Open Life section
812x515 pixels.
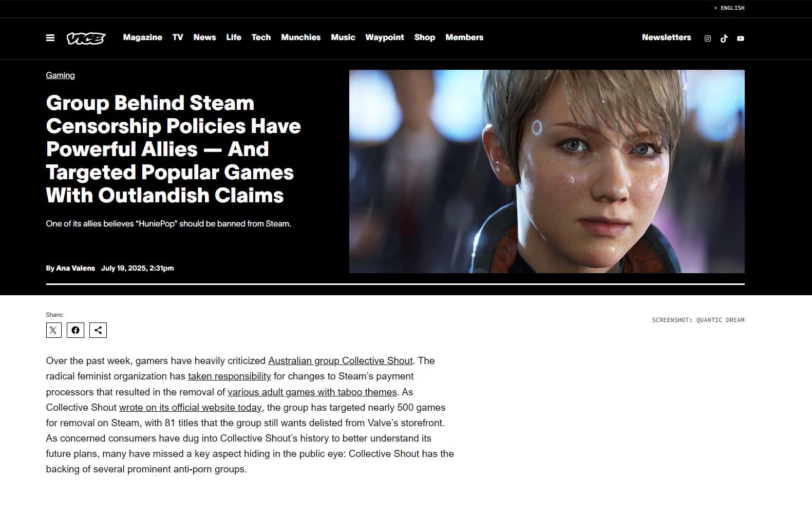coord(234,37)
